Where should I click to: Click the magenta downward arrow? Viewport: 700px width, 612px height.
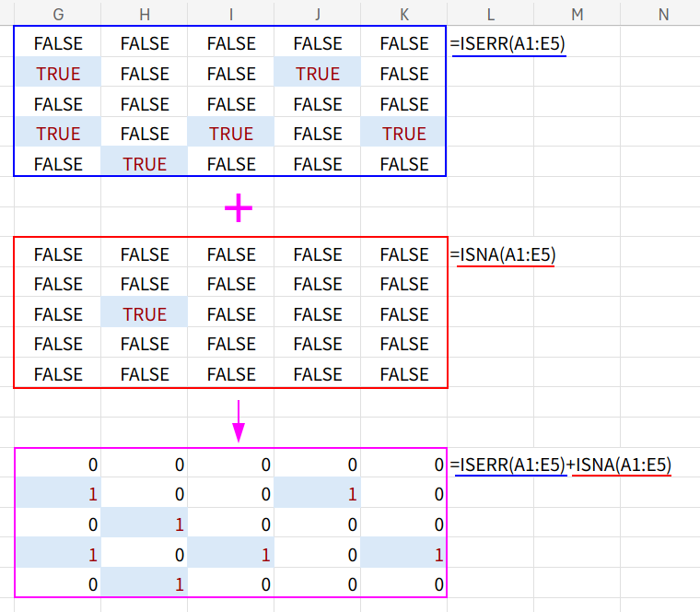[239, 420]
